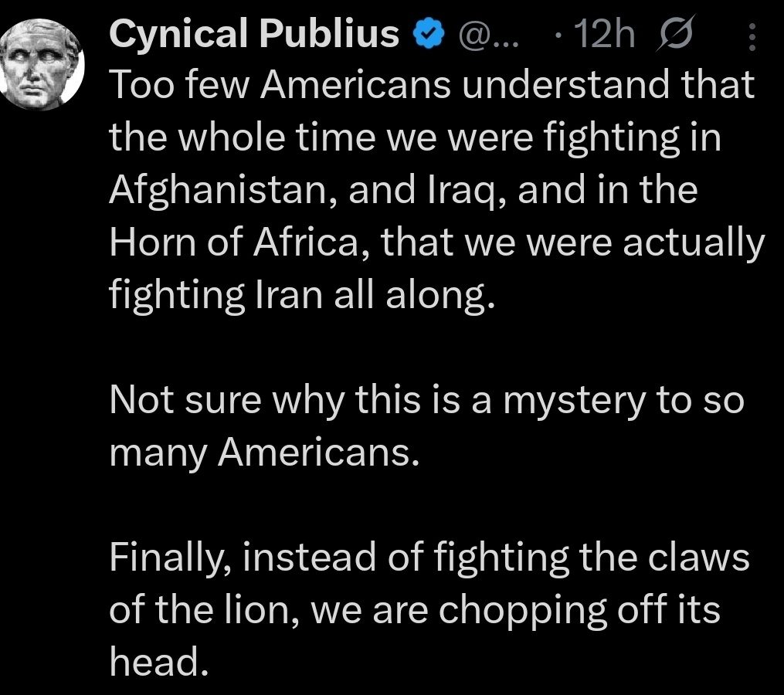Click the "Cynical Publius" display name
The height and width of the screenshot is (695, 784).
point(254,35)
